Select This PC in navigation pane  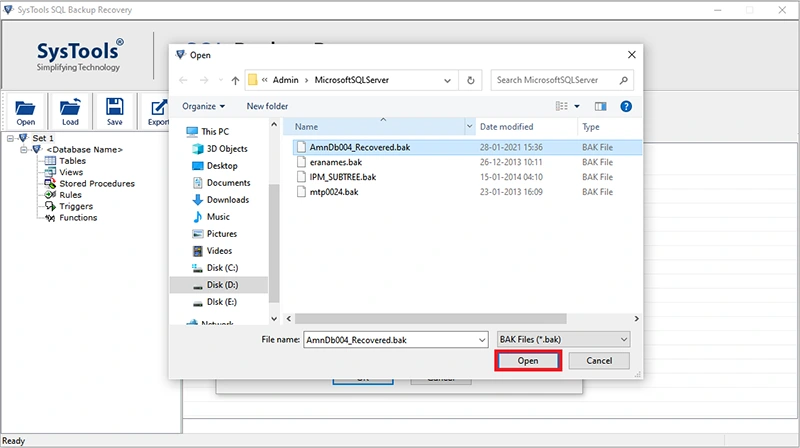[x=208, y=132]
